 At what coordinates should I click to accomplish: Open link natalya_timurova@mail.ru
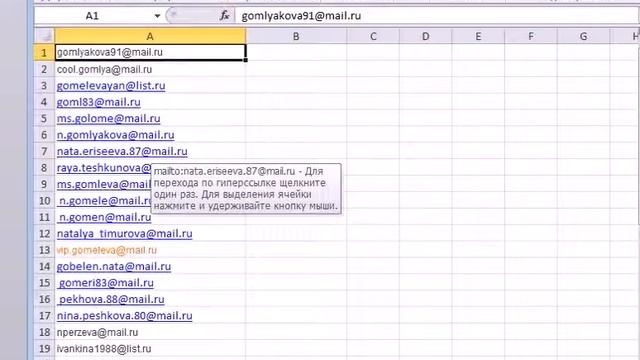124,233
